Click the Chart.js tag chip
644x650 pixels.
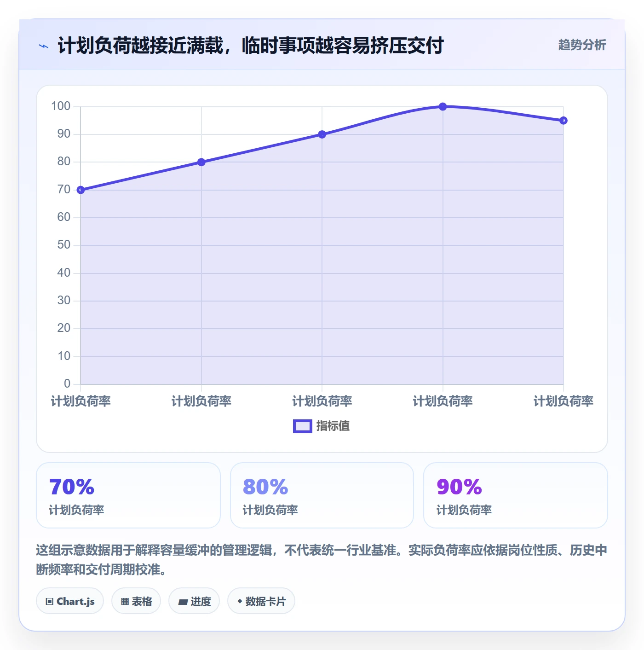[70, 601]
